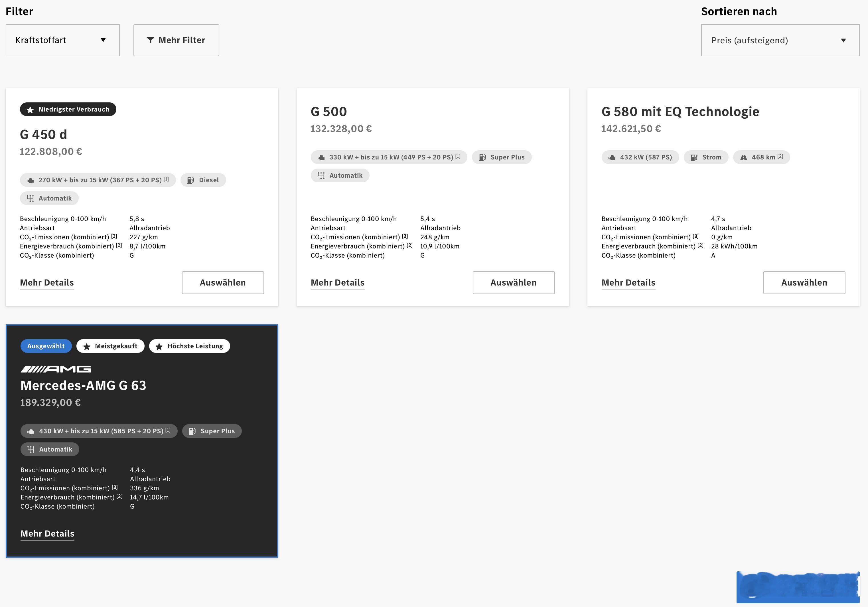Click the 28 kWh/100km consumption value
The image size is (868, 607).
click(x=734, y=246)
